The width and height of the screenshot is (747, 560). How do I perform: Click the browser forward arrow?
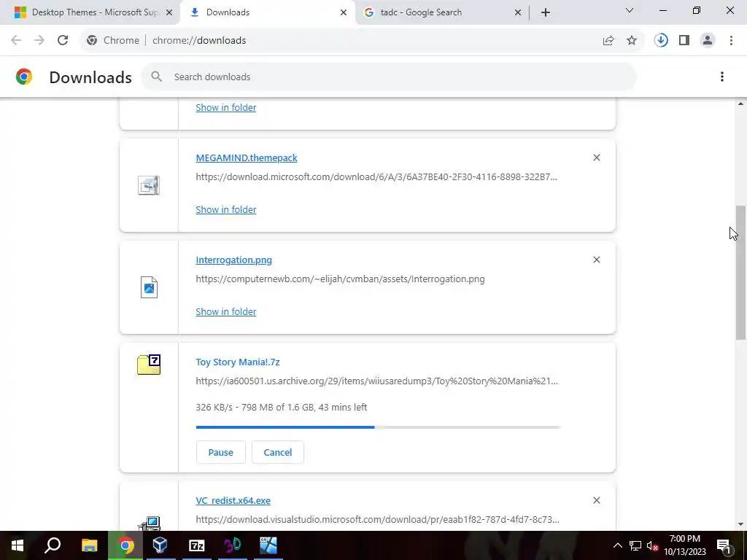pyautogui.click(x=39, y=41)
